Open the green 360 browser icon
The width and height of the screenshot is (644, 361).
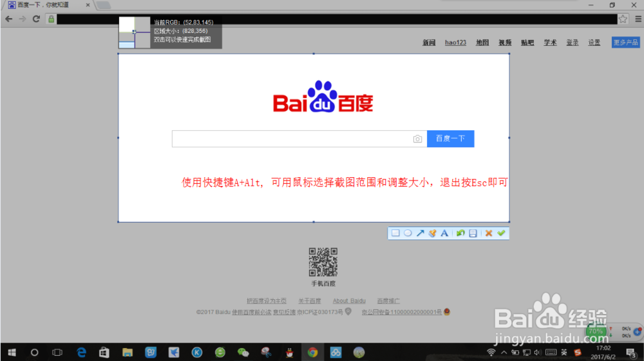coord(220,353)
